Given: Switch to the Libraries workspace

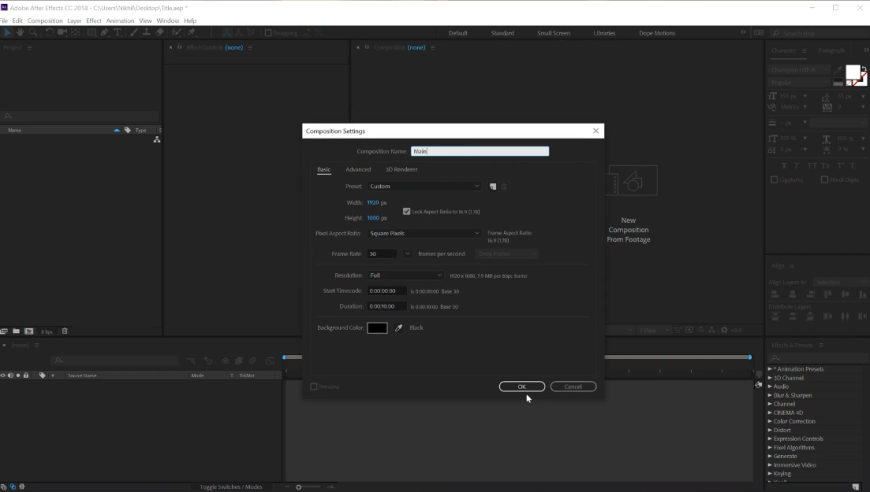Looking at the screenshot, I should tap(604, 33).
